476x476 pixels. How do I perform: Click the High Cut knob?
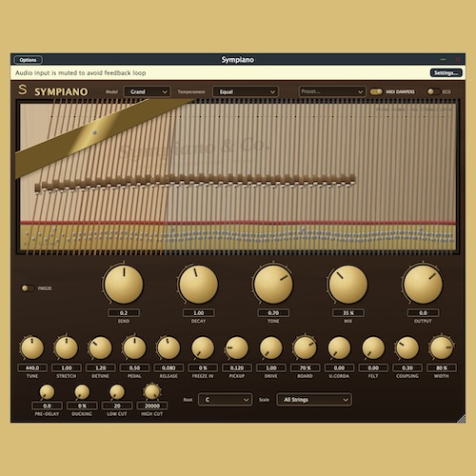tap(152, 392)
